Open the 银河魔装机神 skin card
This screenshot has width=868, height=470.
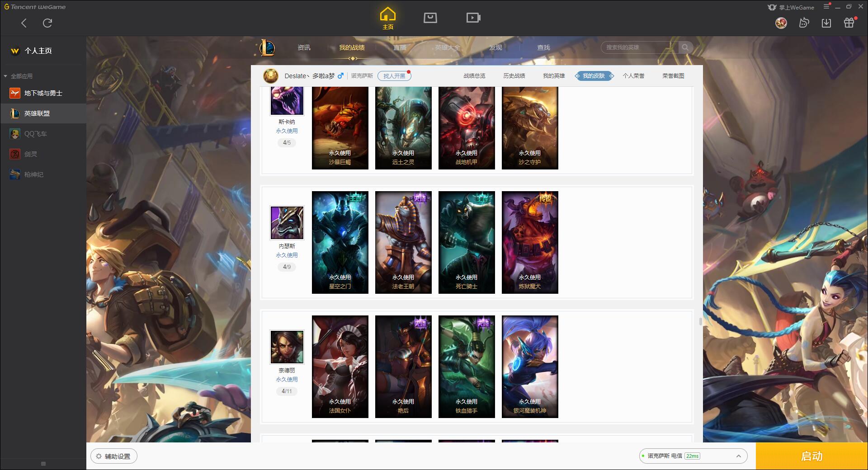click(530, 367)
